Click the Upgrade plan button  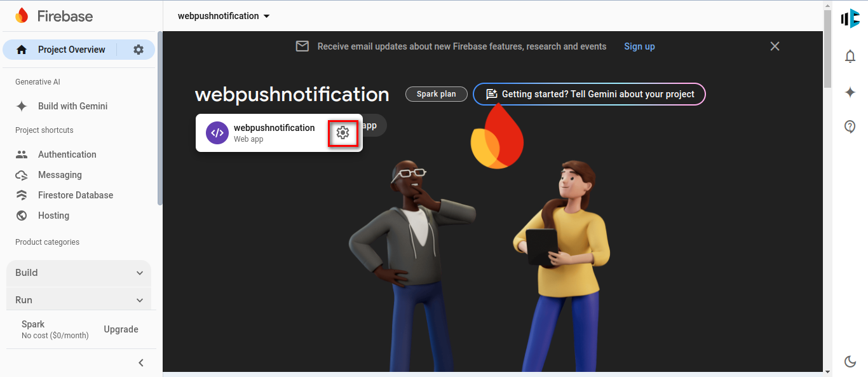tap(121, 329)
